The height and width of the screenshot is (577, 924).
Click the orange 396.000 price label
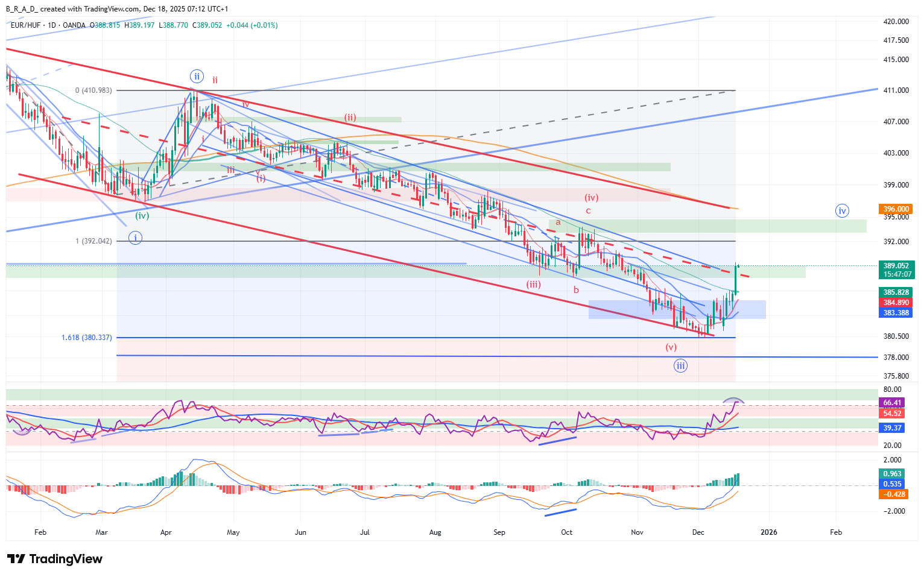pos(896,209)
